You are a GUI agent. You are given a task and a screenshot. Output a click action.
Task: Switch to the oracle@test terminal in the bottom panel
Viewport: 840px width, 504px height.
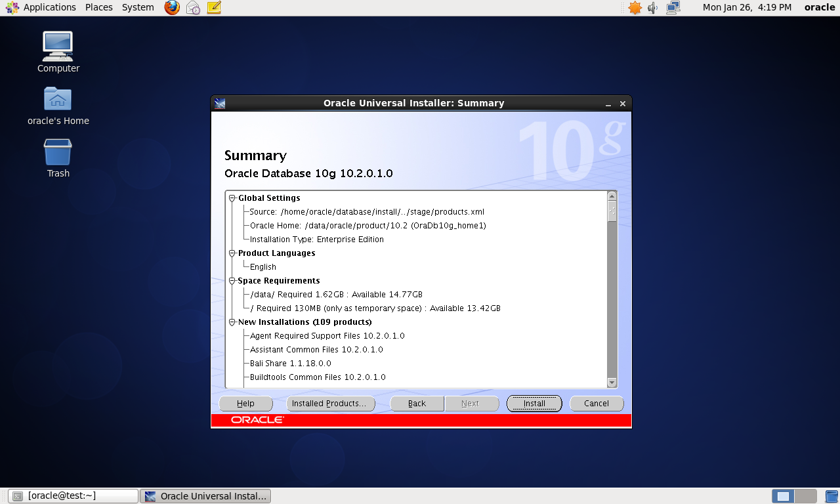tap(73, 496)
